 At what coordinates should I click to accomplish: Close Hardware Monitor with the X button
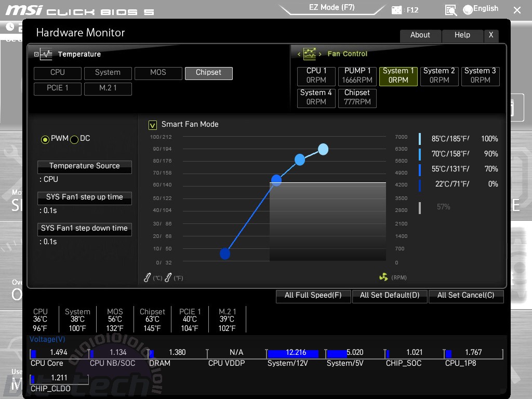[491, 36]
